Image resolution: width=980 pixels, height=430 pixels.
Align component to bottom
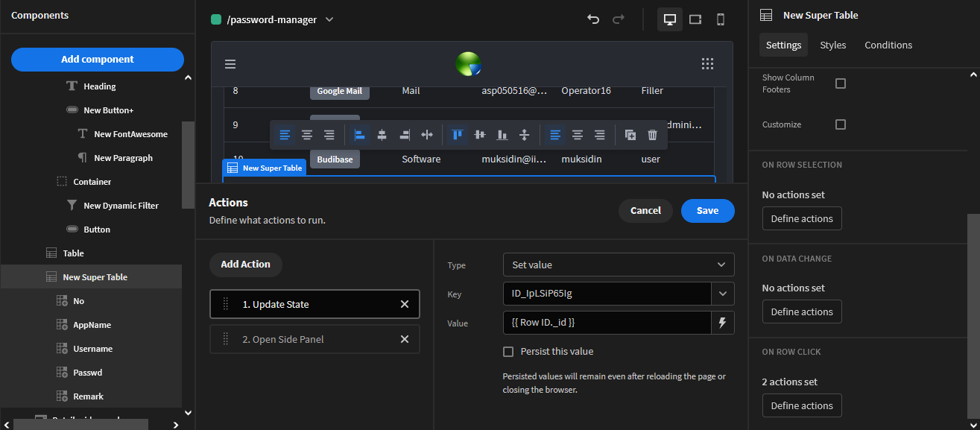click(x=502, y=135)
